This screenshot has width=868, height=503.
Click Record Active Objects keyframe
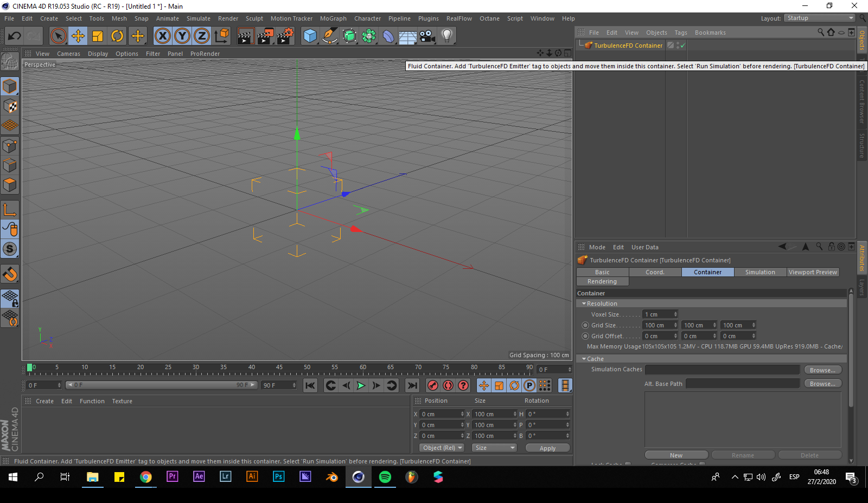(432, 385)
